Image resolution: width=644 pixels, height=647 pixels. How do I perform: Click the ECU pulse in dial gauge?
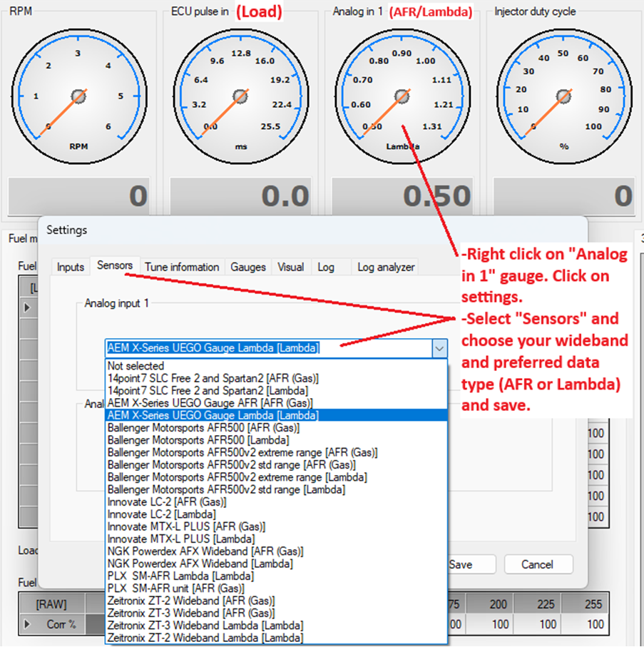click(240, 96)
